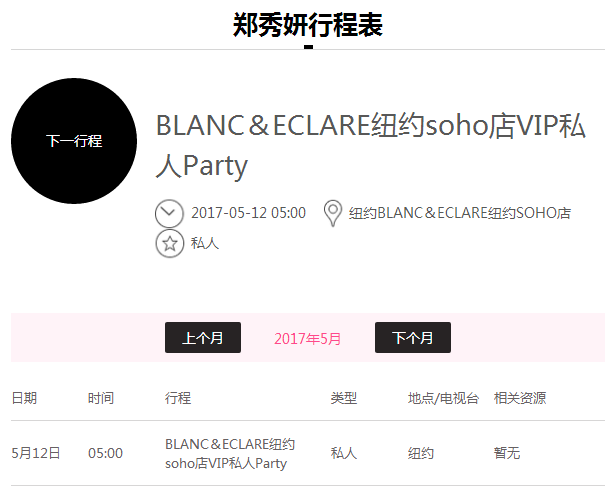Screen dimensions: 615x490
Task: Open the BLANC＆ECLARE VIP私人Party headline
Action: point(371,145)
